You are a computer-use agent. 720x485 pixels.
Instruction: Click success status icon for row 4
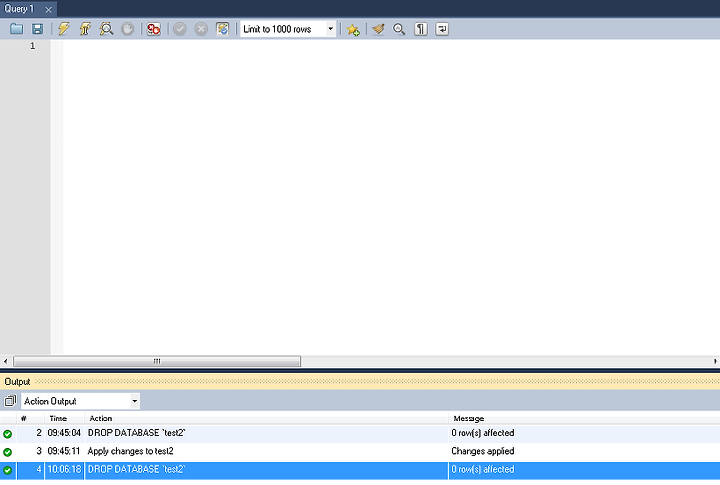pos(7,470)
